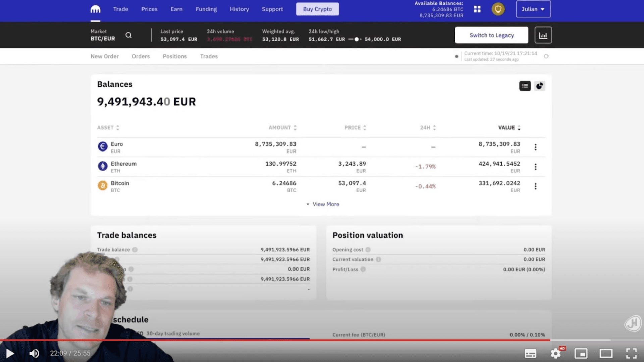Open the Funding menu item

(x=206, y=9)
